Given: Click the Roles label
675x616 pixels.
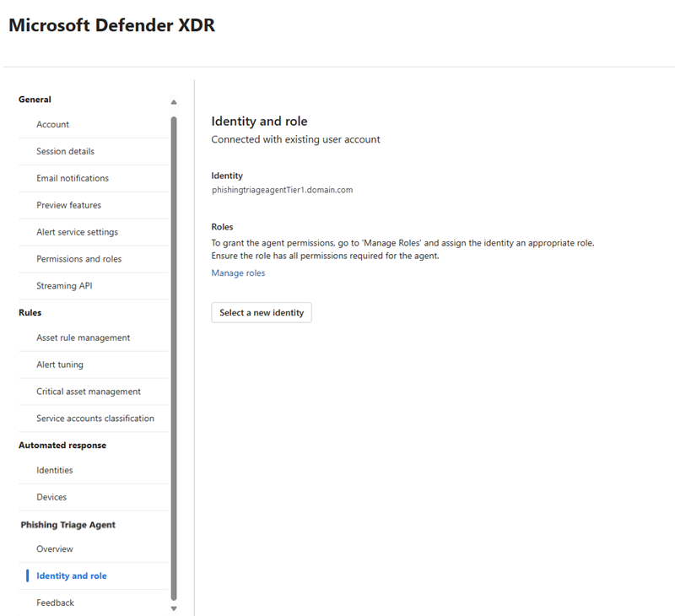Looking at the screenshot, I should tap(222, 227).
